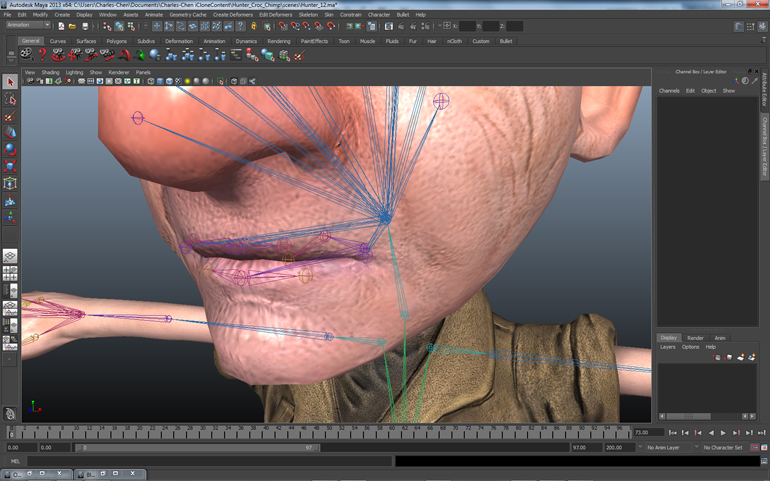Open the No Anim Layer dropdown
The width and height of the screenshot is (770, 481).
[668, 448]
